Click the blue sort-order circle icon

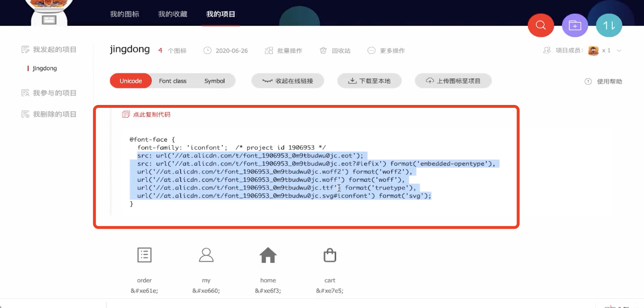pos(609,25)
